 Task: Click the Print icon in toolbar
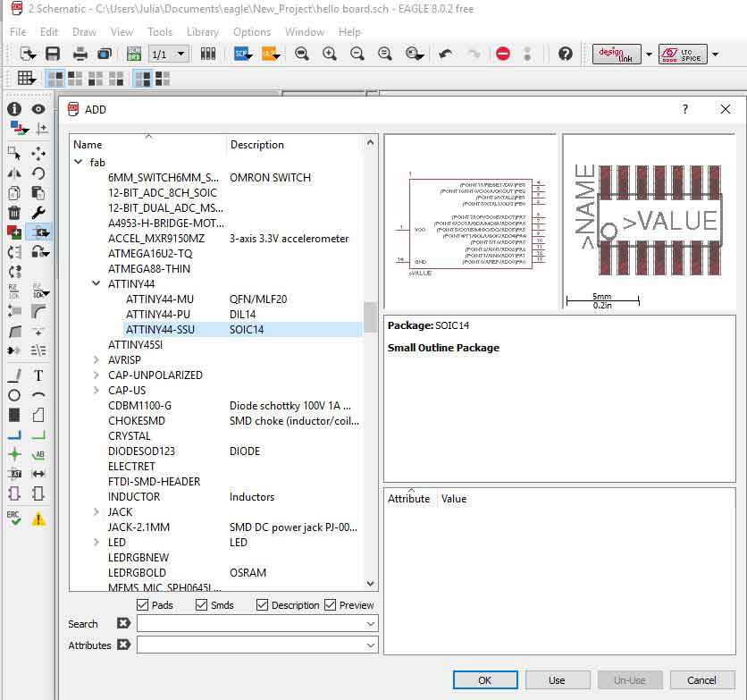tap(80, 54)
